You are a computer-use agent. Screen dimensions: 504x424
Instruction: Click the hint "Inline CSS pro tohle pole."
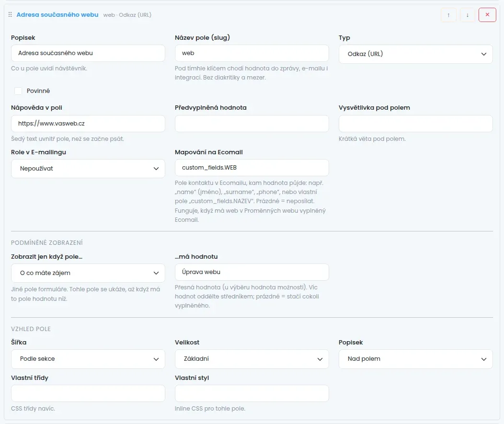[x=210, y=409]
